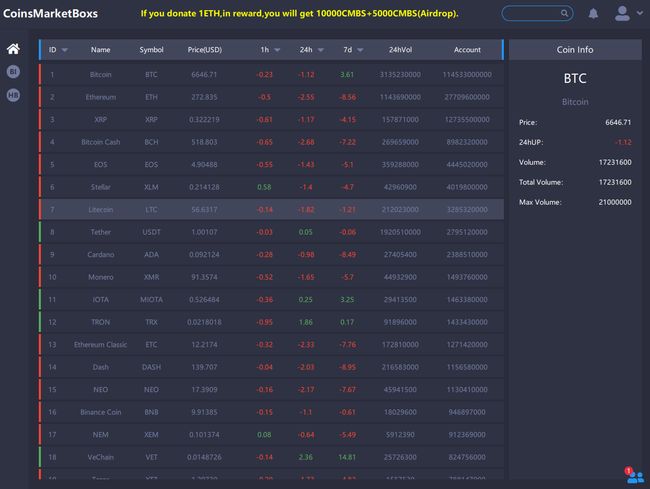
Task: Click the BTC symbol cell
Action: (151, 75)
